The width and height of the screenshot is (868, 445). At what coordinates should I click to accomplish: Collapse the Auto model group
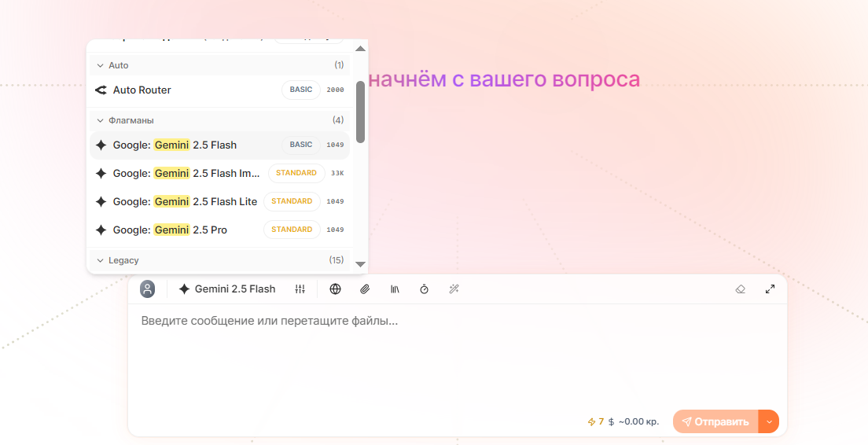pyautogui.click(x=220, y=65)
